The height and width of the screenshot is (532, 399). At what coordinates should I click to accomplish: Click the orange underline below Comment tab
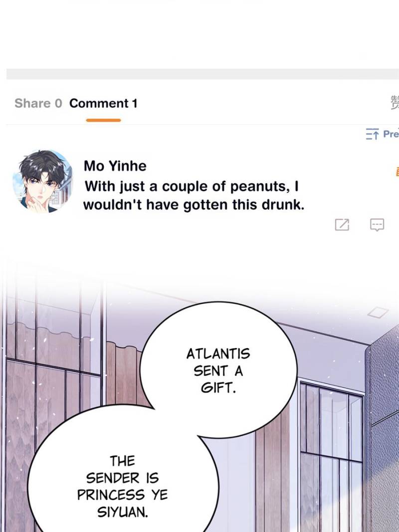(103, 120)
